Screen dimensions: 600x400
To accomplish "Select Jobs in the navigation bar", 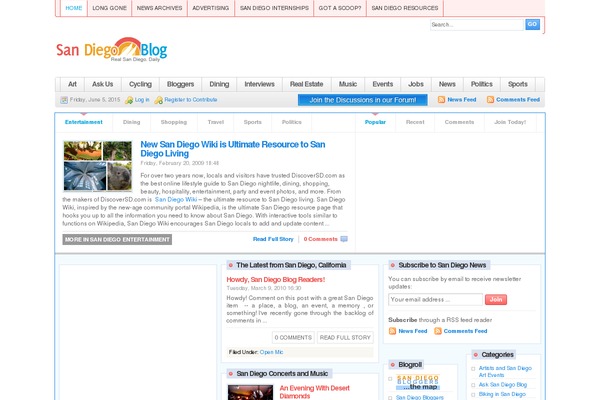I will (416, 84).
